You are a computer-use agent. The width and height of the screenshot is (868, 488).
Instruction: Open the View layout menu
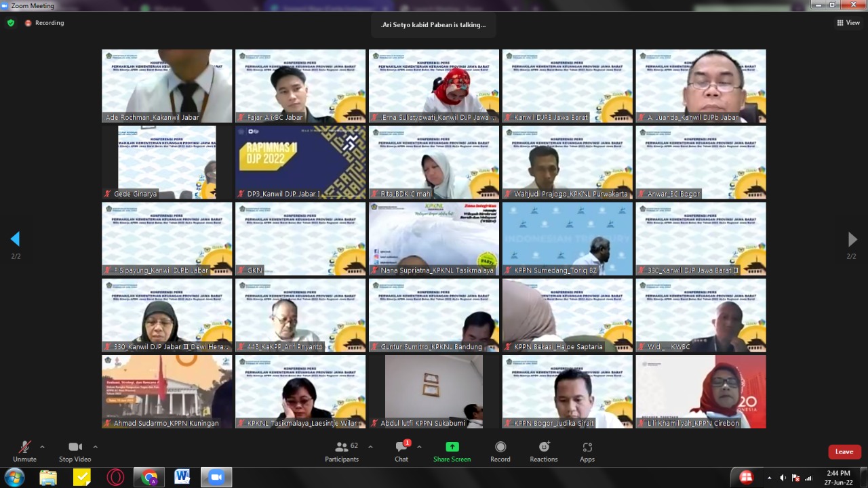(x=848, y=23)
